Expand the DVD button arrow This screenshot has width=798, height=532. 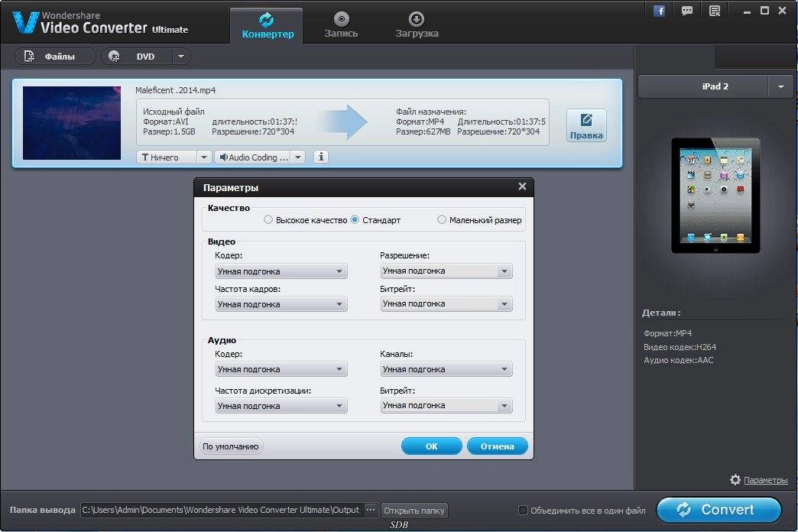click(x=181, y=57)
